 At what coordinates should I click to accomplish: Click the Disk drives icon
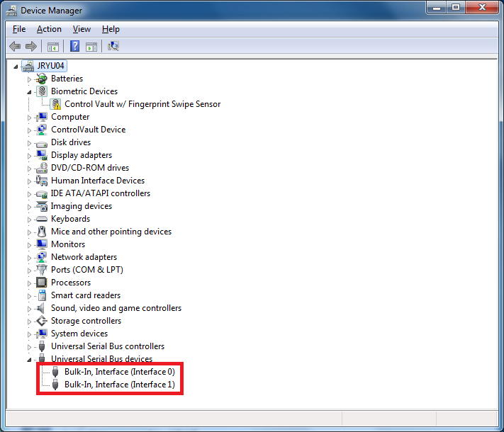[x=41, y=144]
